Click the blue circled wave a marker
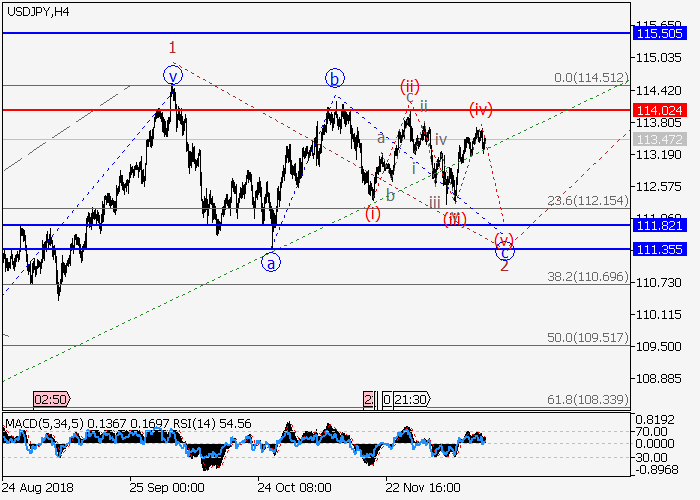The image size is (700, 500). click(x=270, y=263)
